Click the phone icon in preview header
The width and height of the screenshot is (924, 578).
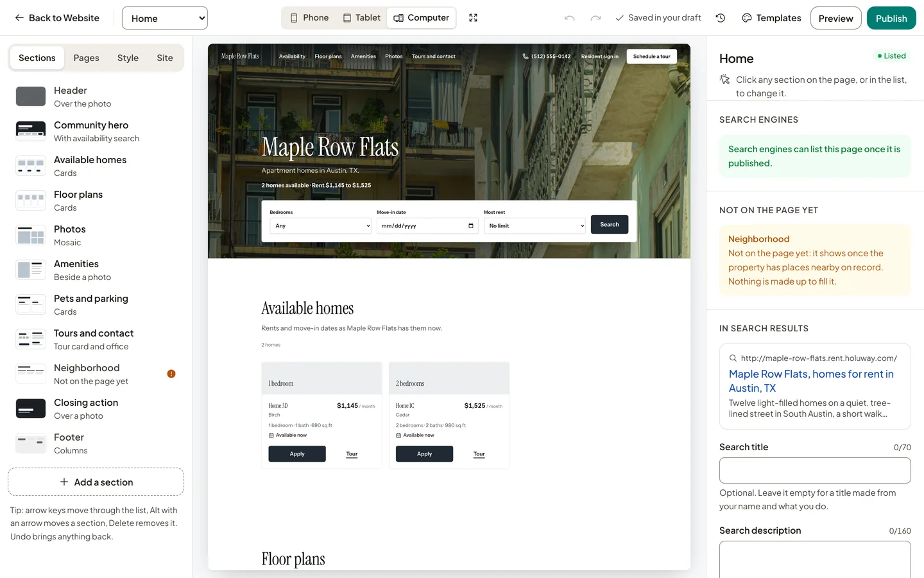(x=526, y=57)
